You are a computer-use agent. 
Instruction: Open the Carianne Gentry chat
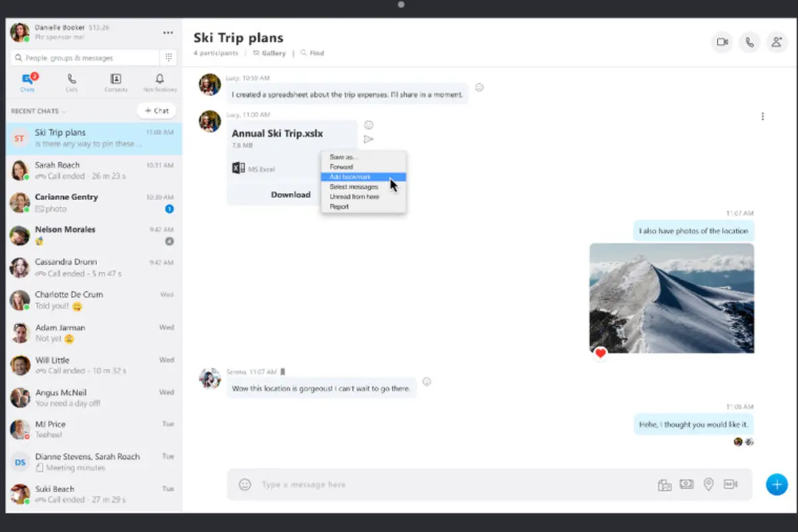coord(94,202)
